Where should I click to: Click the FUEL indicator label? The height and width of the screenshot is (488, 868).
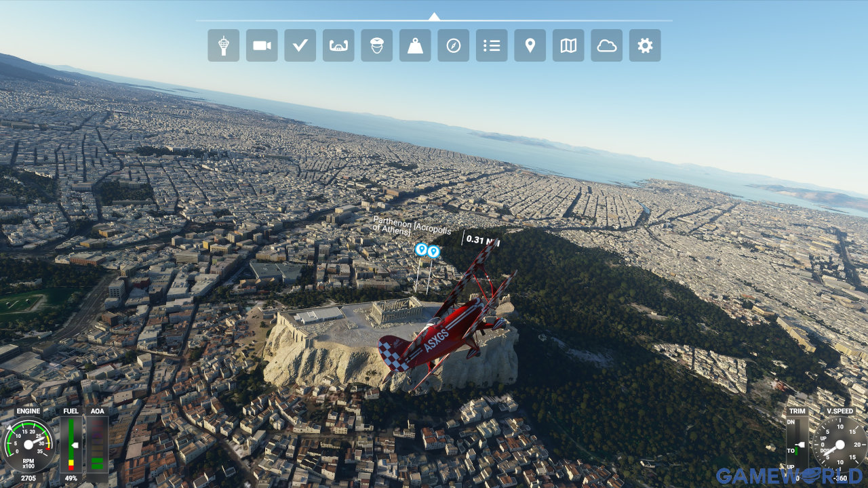click(x=71, y=411)
